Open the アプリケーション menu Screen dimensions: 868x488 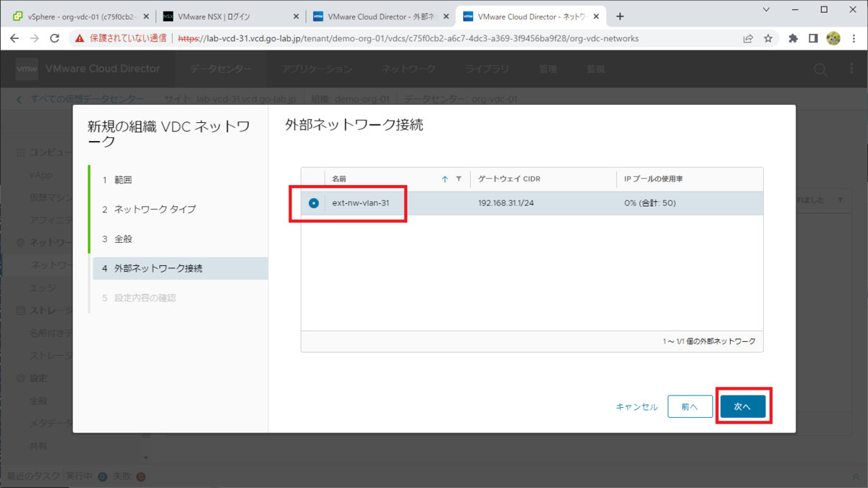[317, 69]
